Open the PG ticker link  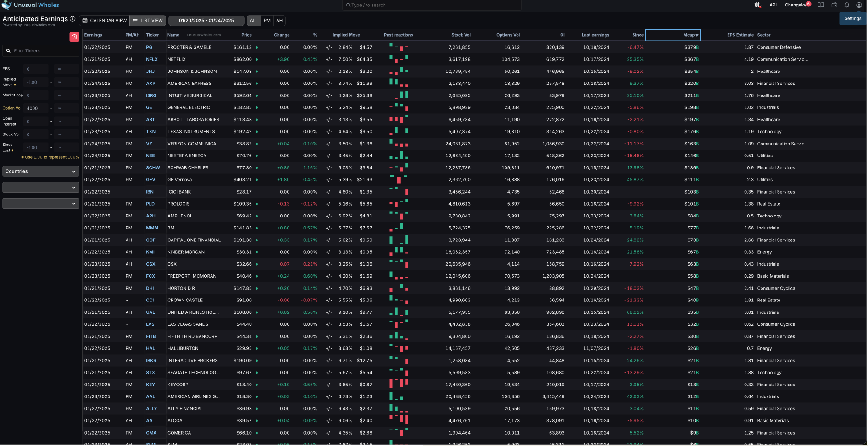149,48
